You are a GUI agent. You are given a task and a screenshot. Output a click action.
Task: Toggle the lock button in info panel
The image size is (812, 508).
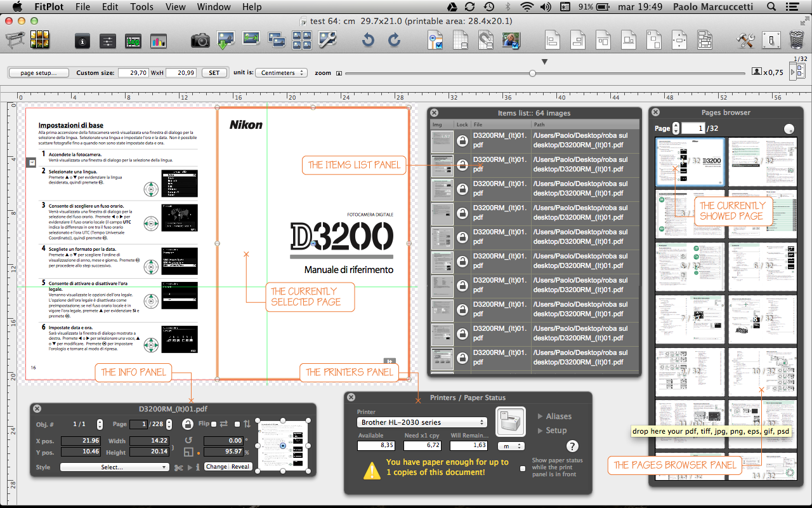tap(188, 424)
